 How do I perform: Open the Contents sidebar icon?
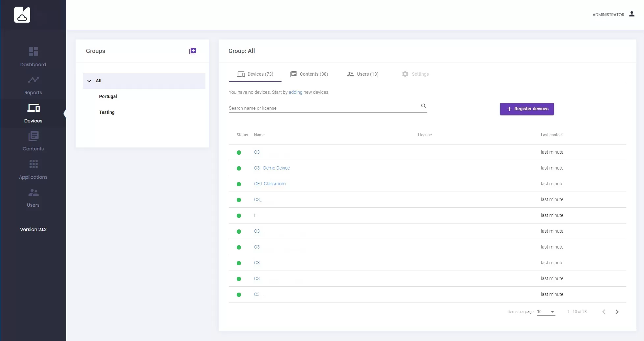pyautogui.click(x=33, y=136)
